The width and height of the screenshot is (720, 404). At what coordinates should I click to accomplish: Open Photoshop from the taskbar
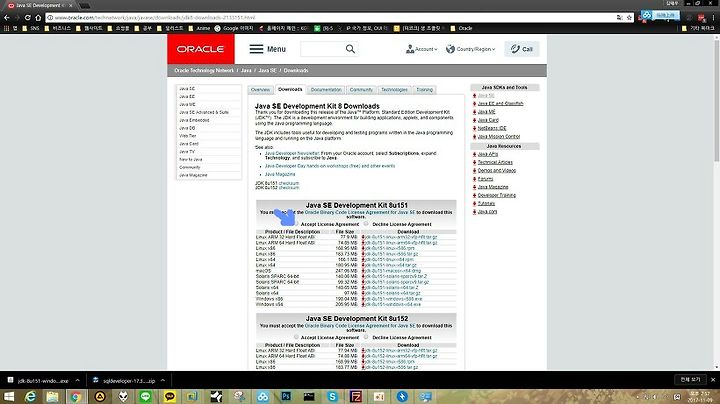pyautogui.click(x=286, y=396)
